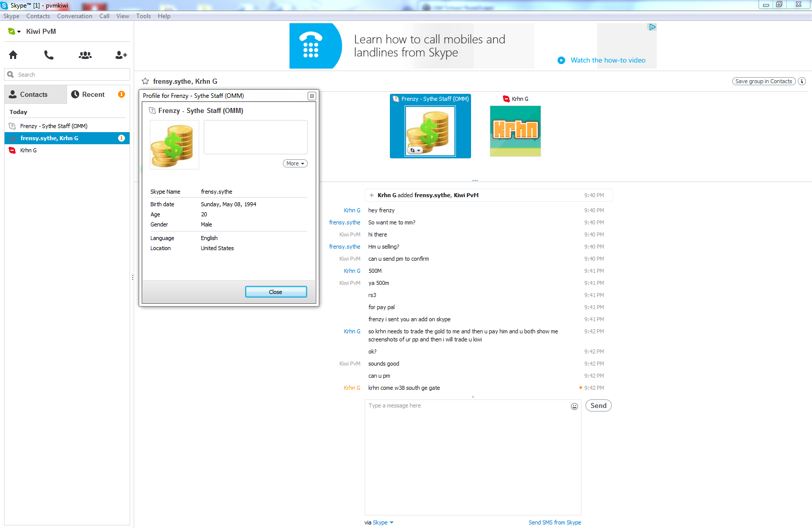Click the status icon beside Krhn G participant

click(x=506, y=99)
